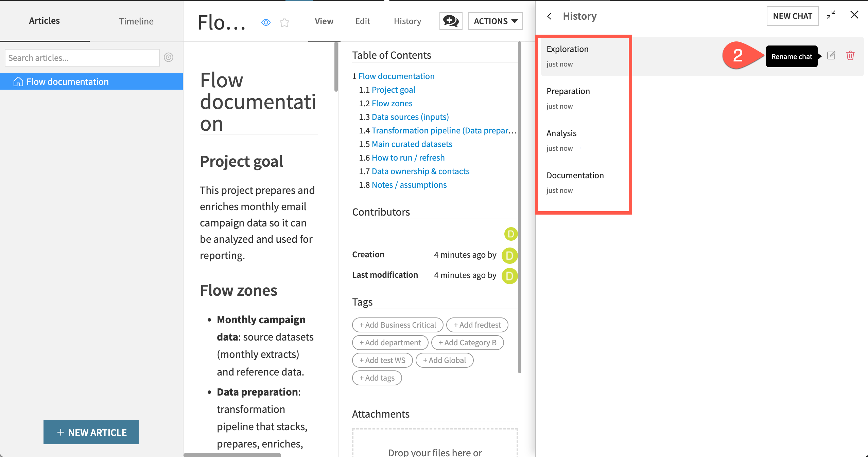Click the search scope target icon

169,57
